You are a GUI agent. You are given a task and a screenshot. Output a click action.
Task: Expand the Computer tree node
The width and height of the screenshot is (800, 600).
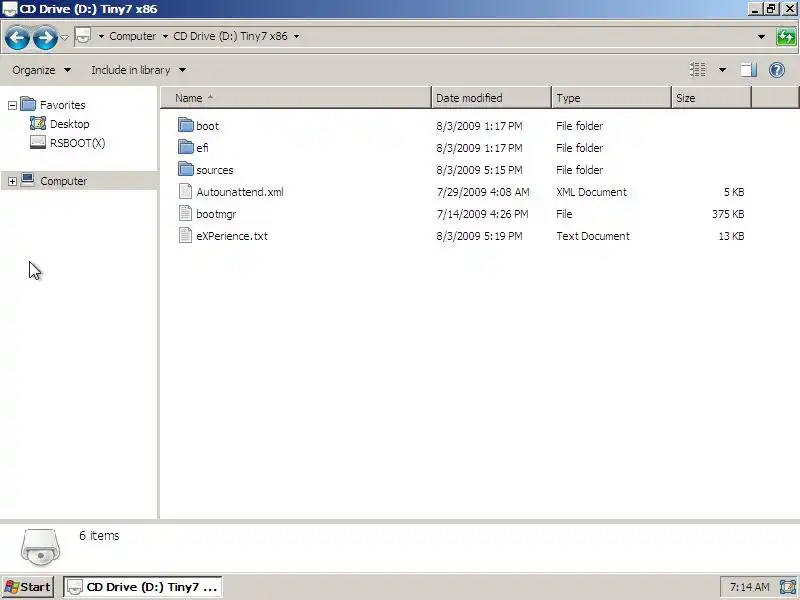pyautogui.click(x=12, y=181)
